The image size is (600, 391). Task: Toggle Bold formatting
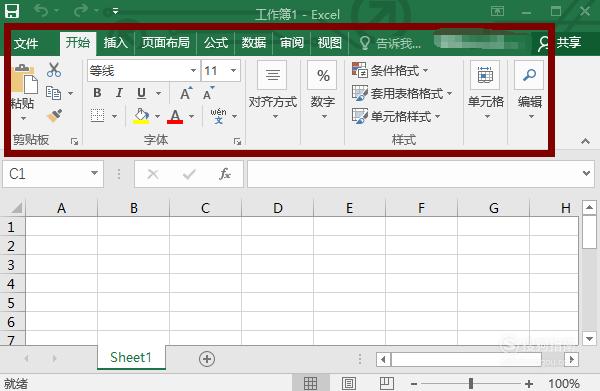97,93
